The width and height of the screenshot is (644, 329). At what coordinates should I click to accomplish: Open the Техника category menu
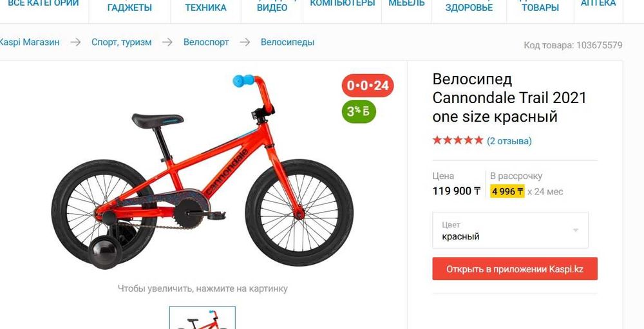point(205,7)
